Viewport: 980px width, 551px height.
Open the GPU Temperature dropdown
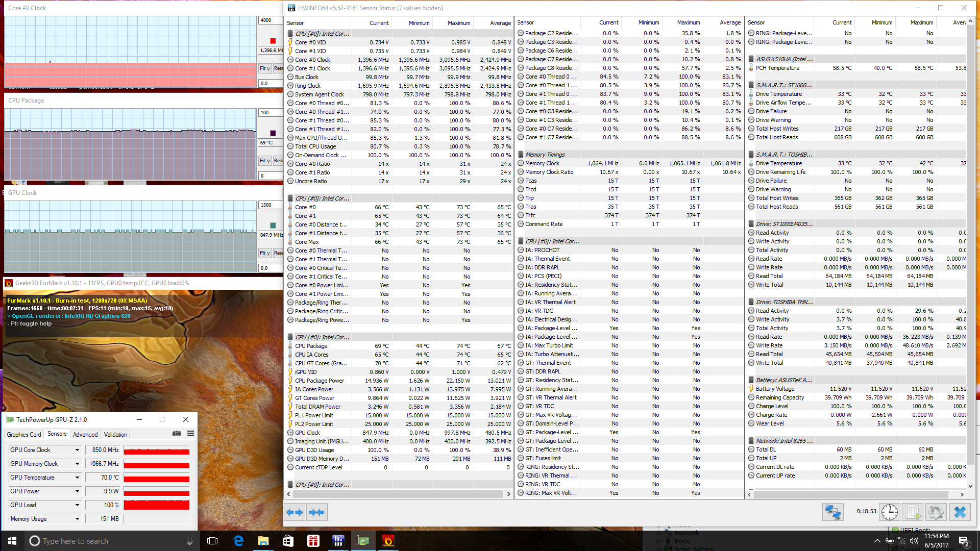[x=77, y=478]
